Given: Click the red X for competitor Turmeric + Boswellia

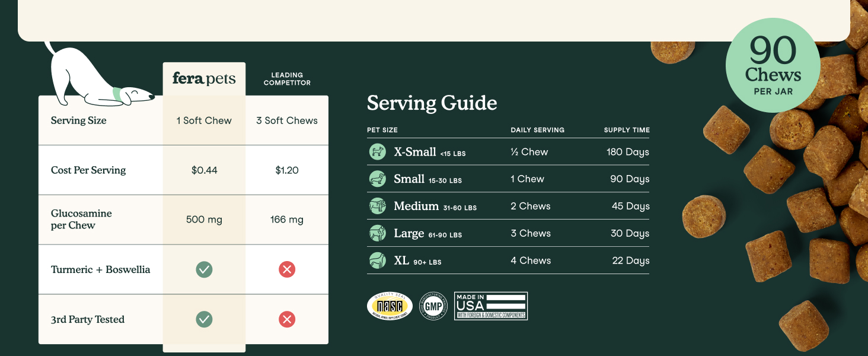Looking at the screenshot, I should [x=287, y=269].
